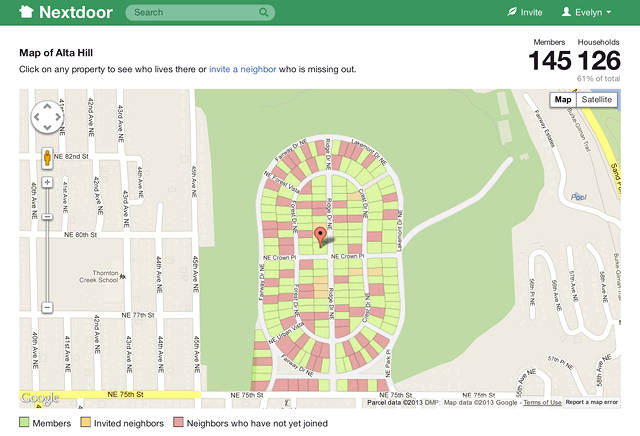The image size is (640, 436).
Task: Click the 'NE 77th St' street label
Action: (x=138, y=315)
